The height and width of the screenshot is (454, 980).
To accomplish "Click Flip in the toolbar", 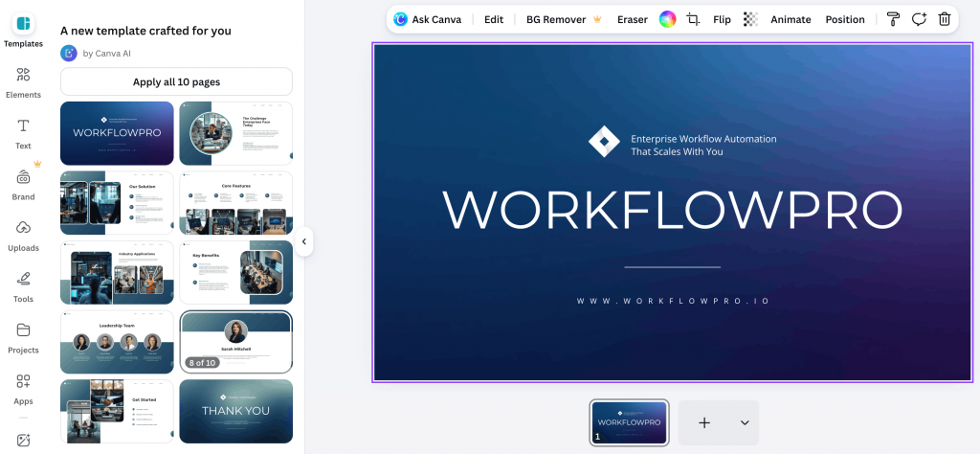I will tap(722, 19).
